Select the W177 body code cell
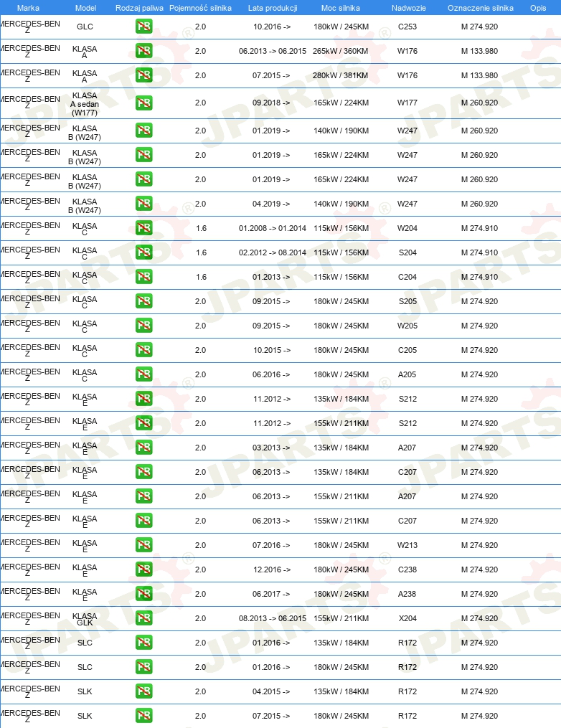Screen dimensions: 561x728 coord(407,103)
